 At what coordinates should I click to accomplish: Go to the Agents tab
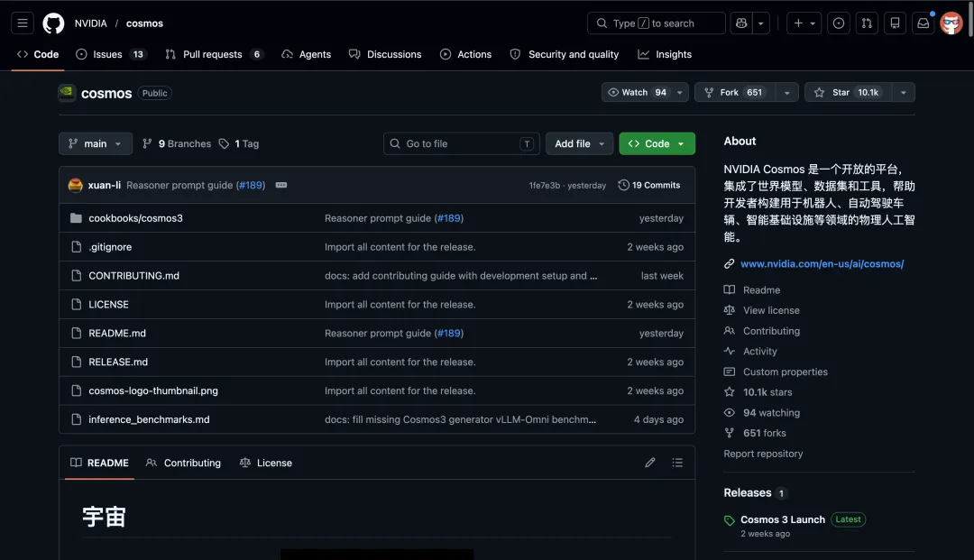[307, 55]
